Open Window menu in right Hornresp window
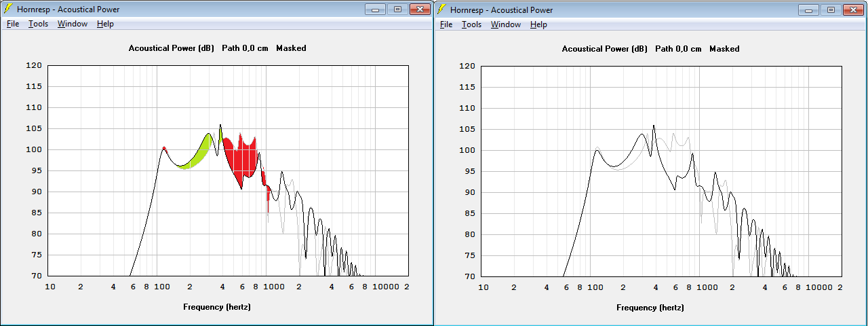 (506, 24)
